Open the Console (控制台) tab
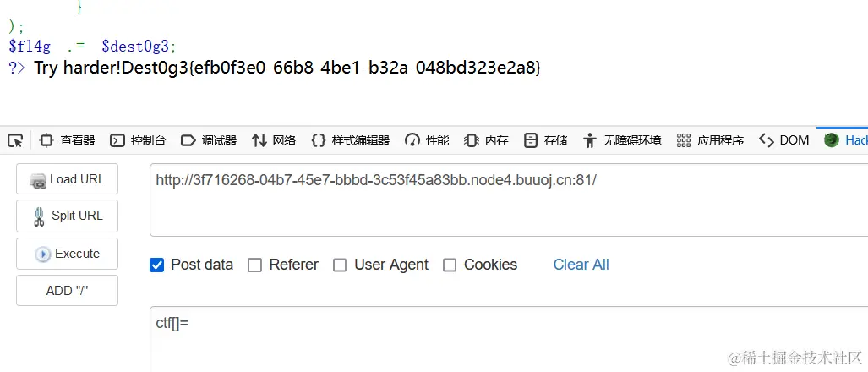Screen dimensions: 868x372 [139, 140]
